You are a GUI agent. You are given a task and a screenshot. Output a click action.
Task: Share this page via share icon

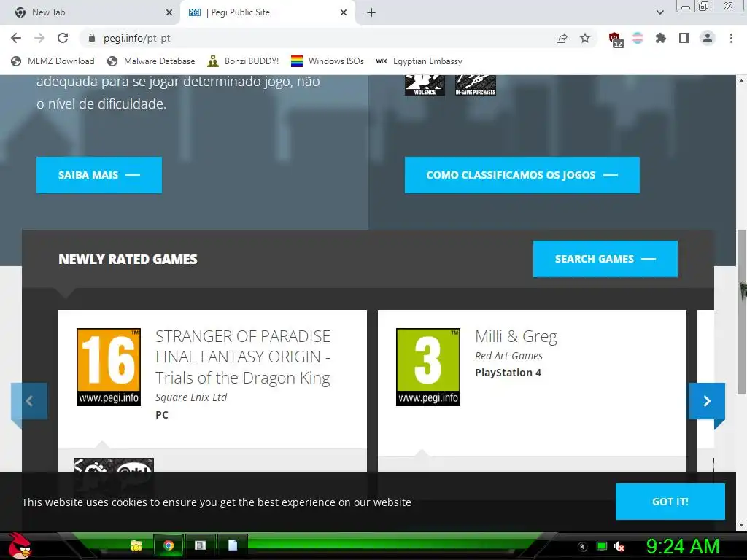click(x=562, y=38)
